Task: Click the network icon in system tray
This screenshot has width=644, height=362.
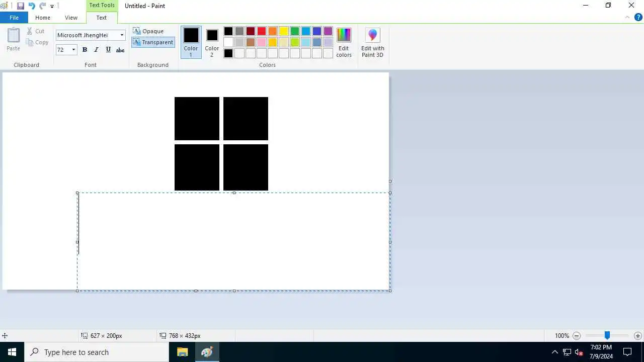Action: point(567,352)
